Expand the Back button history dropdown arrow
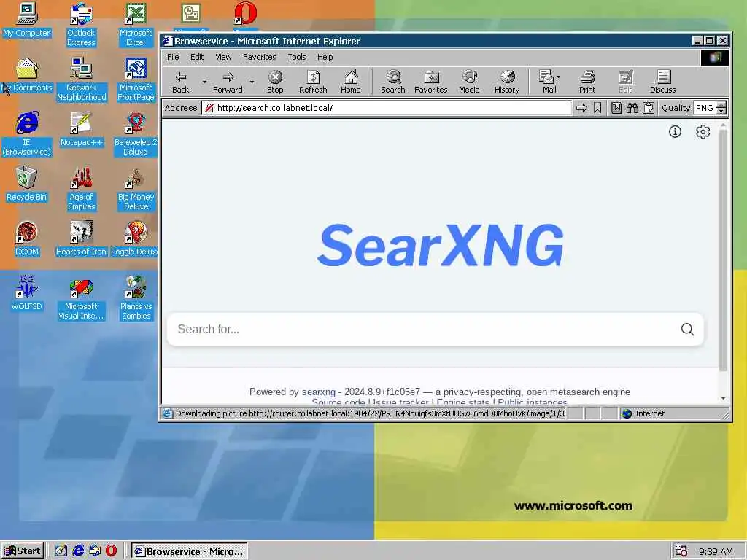The height and width of the screenshot is (560, 747). (204, 82)
